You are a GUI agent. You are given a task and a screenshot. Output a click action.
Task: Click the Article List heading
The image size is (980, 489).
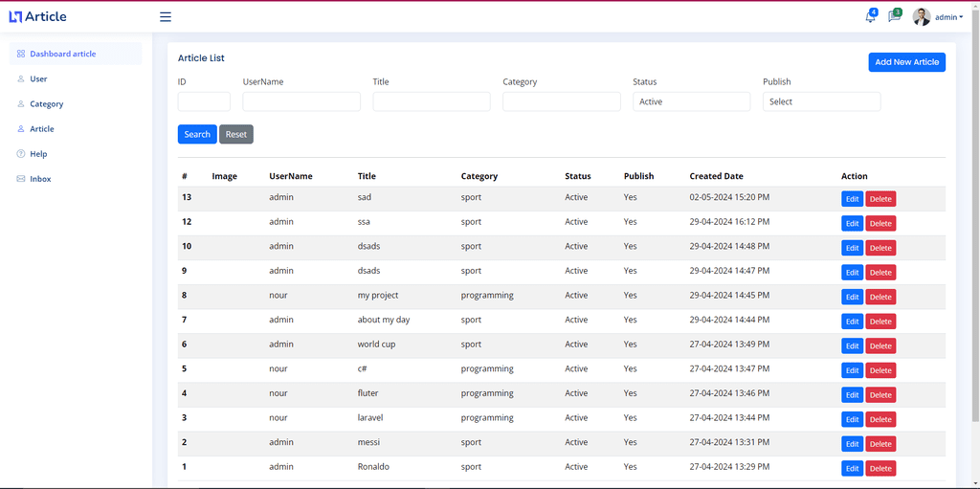tap(201, 58)
